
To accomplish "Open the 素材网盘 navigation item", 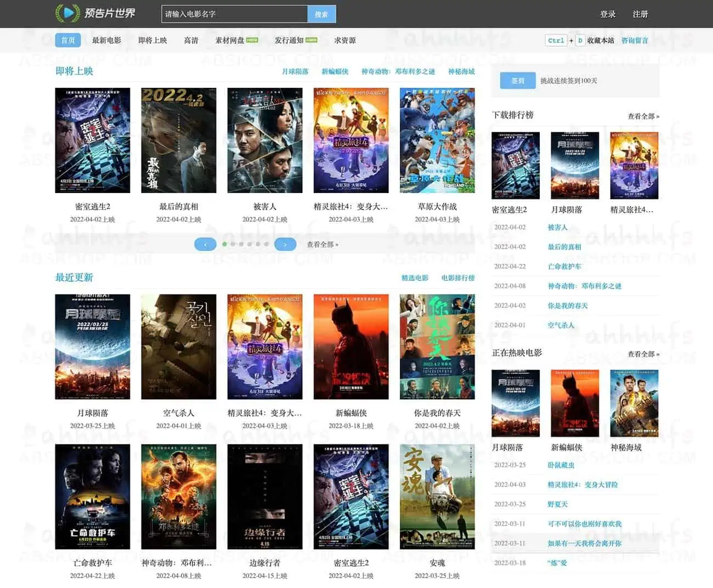I will click(230, 41).
